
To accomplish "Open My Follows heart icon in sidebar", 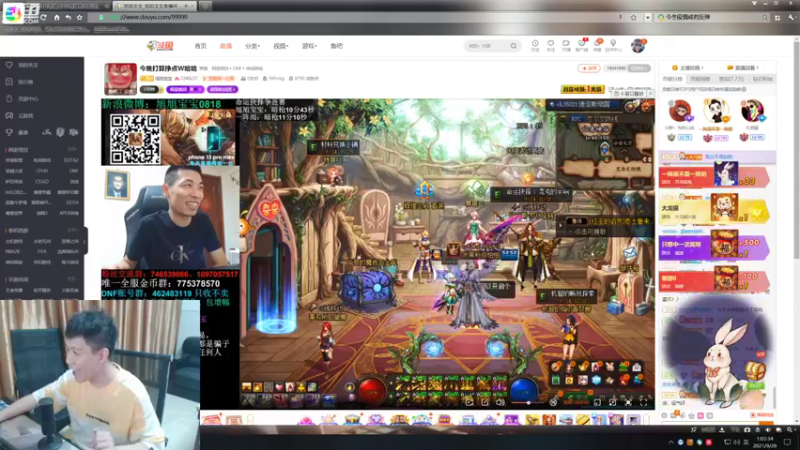I will [x=9, y=65].
